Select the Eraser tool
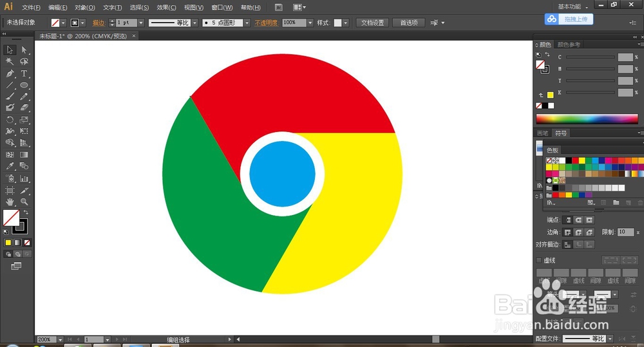The image size is (644, 347). pos(24,108)
